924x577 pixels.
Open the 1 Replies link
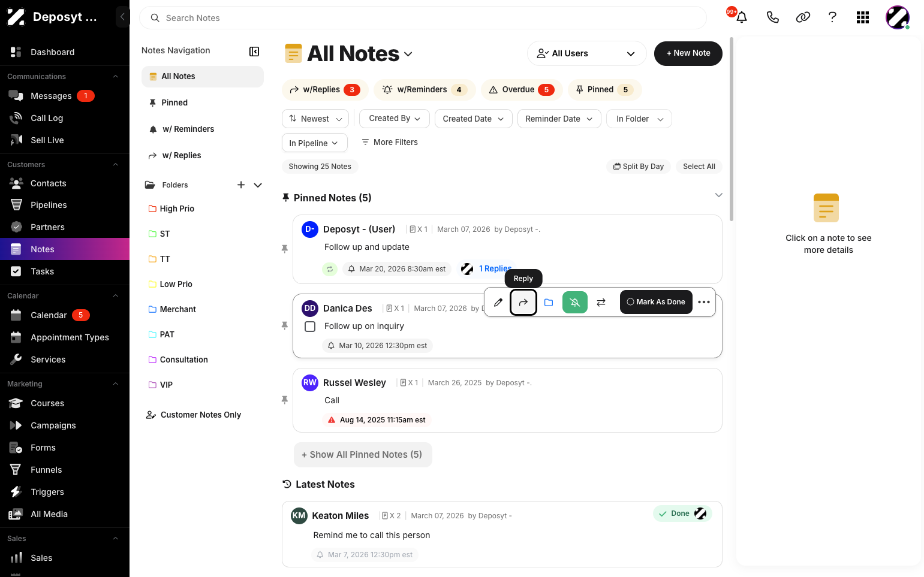pyautogui.click(x=495, y=268)
